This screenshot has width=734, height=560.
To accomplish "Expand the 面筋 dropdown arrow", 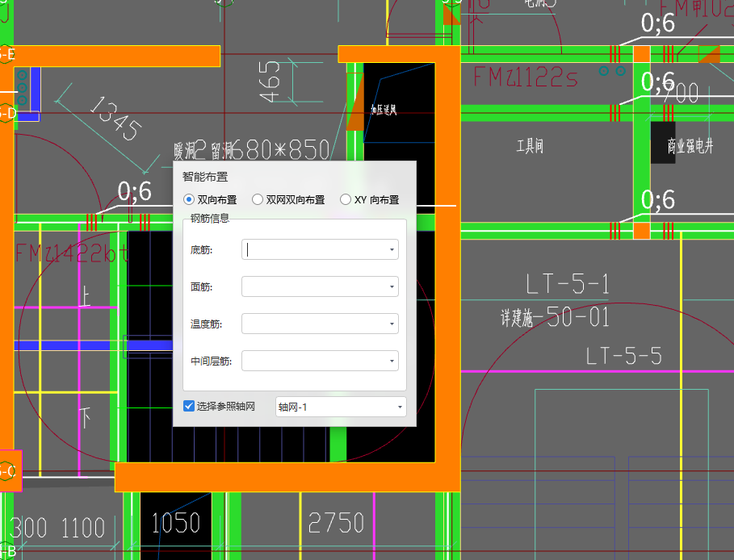I will click(392, 286).
